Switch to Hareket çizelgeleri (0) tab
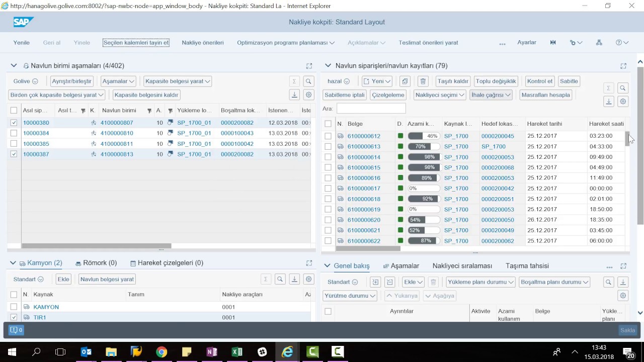Viewport: 644px width, 362px height. [167, 263]
